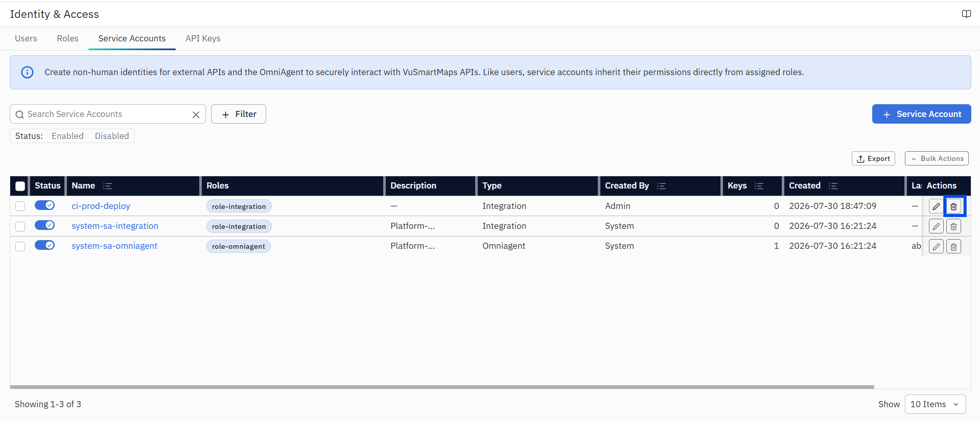The width and height of the screenshot is (980, 422).
Task: Click the Showing 1-3 of 3 text
Action: click(48, 404)
